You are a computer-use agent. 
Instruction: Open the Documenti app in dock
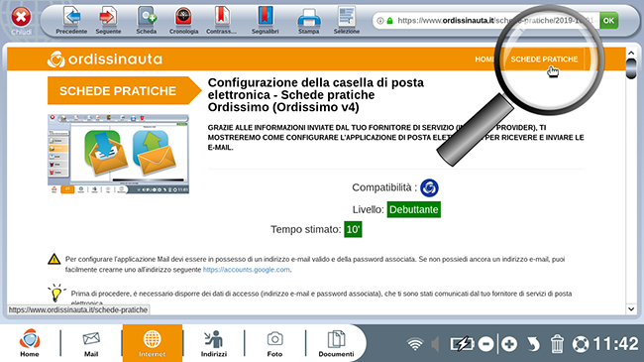click(336, 343)
